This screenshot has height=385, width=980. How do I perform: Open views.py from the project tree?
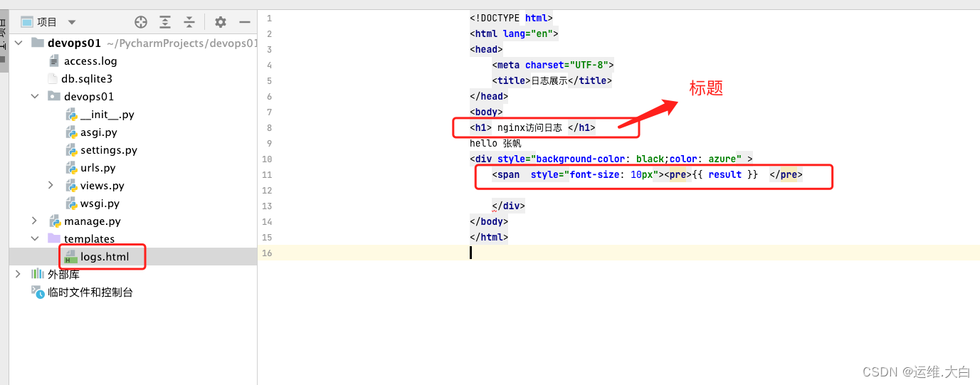[102, 186]
